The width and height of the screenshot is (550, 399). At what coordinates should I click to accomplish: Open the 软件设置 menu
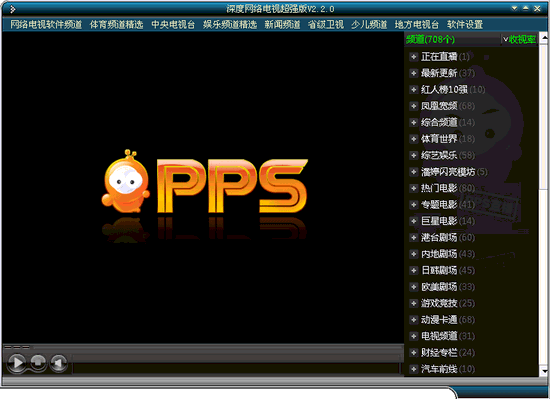click(x=465, y=24)
